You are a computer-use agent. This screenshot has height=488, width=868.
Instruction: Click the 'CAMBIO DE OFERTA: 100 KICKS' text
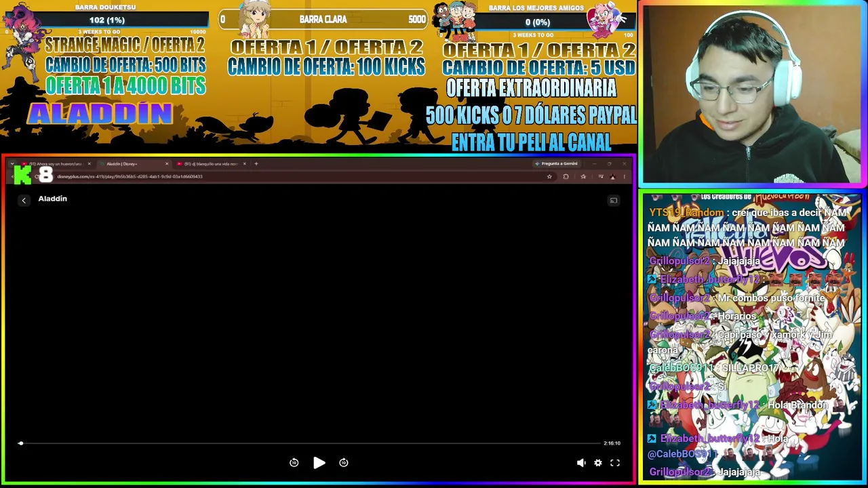coord(326,66)
